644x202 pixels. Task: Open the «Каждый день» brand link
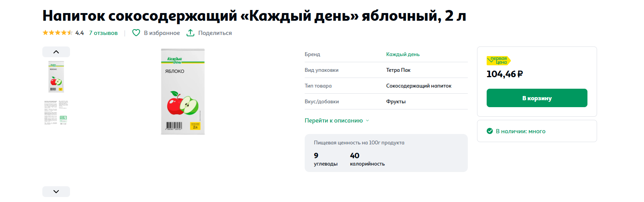click(x=403, y=55)
